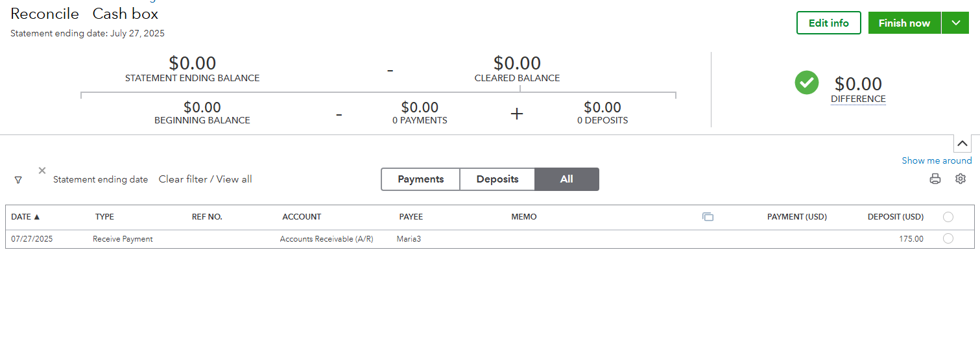This screenshot has width=980, height=341.
Task: Open table settings gear
Action: click(x=961, y=179)
